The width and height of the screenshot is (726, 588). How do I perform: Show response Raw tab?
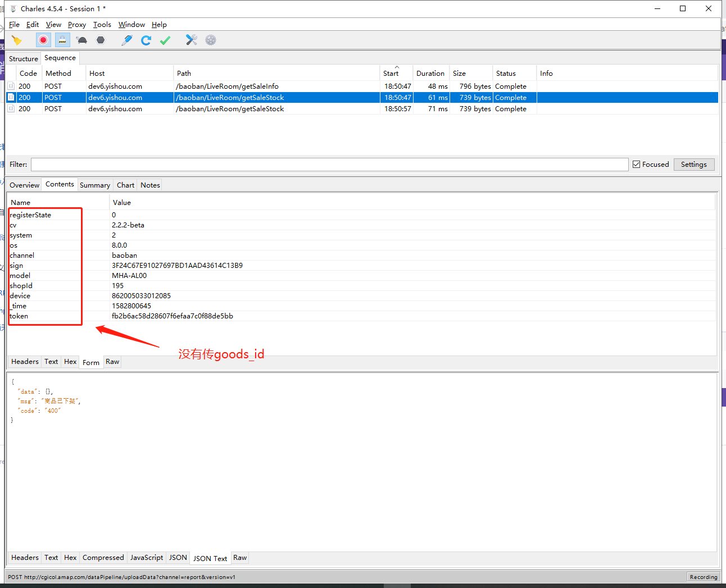click(240, 558)
